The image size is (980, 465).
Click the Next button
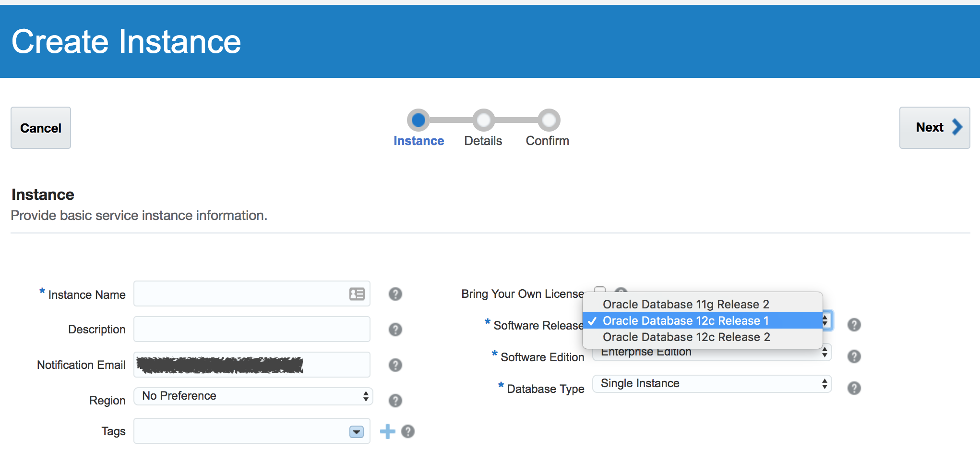pyautogui.click(x=934, y=128)
